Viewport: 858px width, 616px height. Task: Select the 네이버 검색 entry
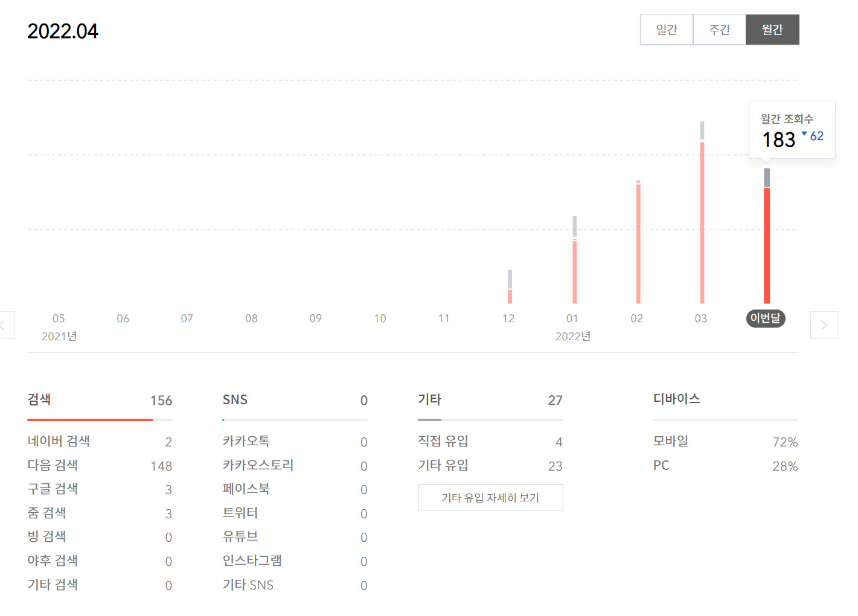(59, 441)
